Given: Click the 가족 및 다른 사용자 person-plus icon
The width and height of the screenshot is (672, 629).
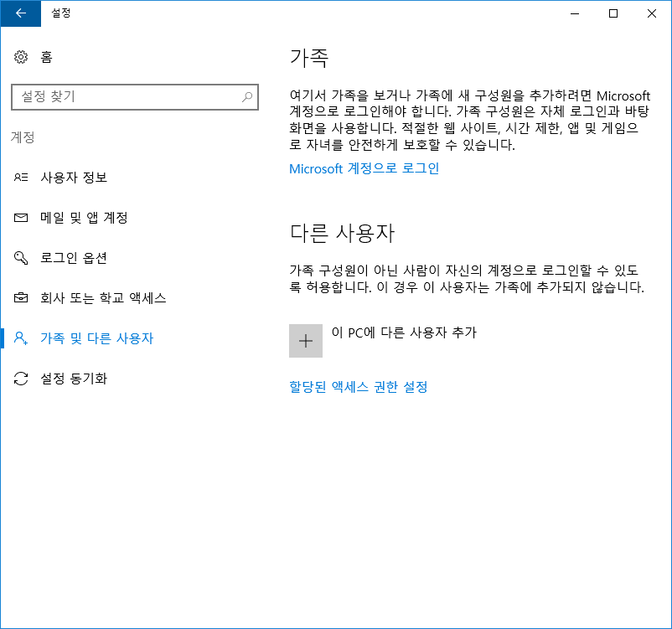Looking at the screenshot, I should pyautogui.click(x=21, y=338).
